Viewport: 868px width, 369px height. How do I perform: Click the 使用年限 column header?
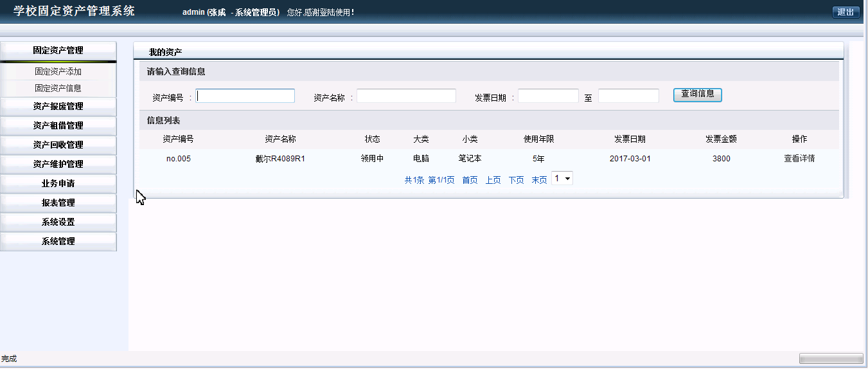tap(538, 139)
